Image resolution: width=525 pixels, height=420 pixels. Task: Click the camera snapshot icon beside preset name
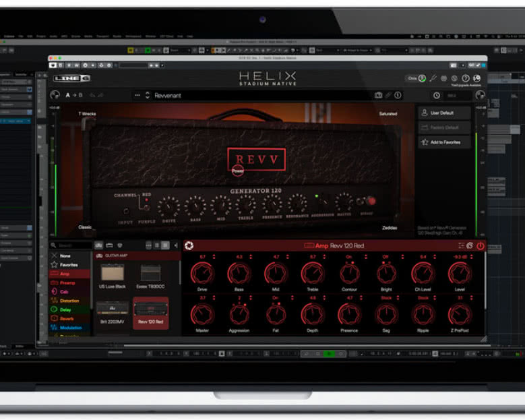click(x=378, y=96)
